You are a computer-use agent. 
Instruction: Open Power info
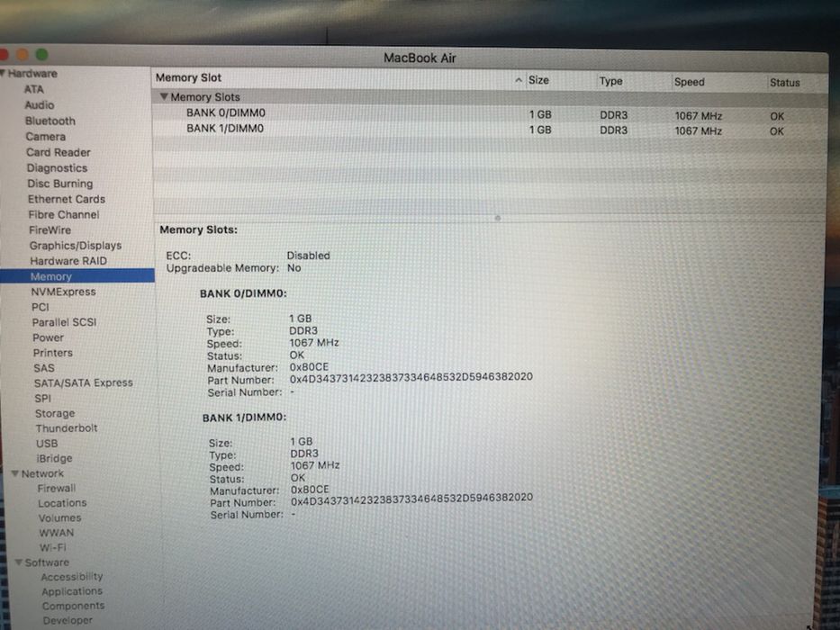[49, 338]
